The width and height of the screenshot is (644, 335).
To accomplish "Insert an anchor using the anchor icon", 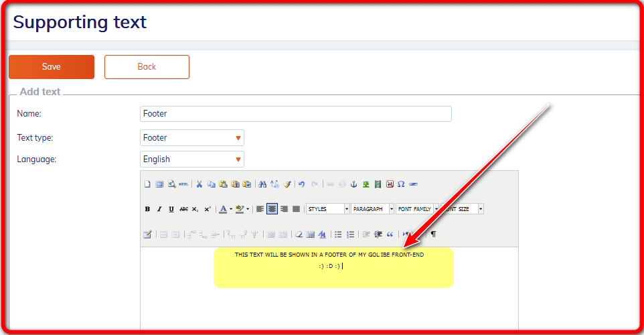I will coord(354,184).
